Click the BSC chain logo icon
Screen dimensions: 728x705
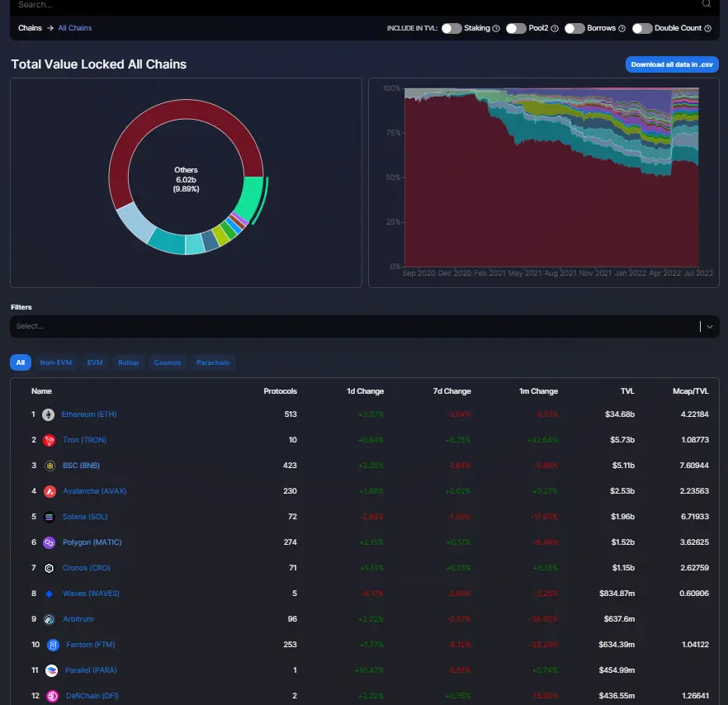50,466
